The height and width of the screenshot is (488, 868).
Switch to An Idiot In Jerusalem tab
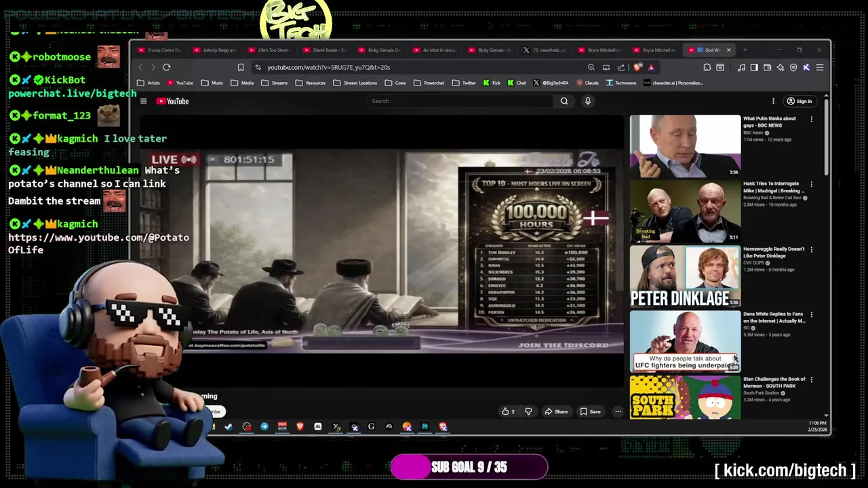click(x=435, y=50)
